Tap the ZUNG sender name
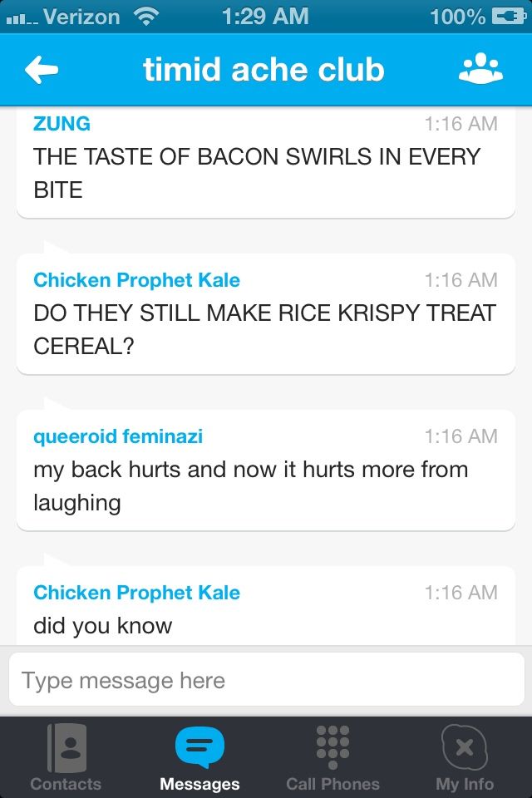The height and width of the screenshot is (798, 532). click(62, 124)
